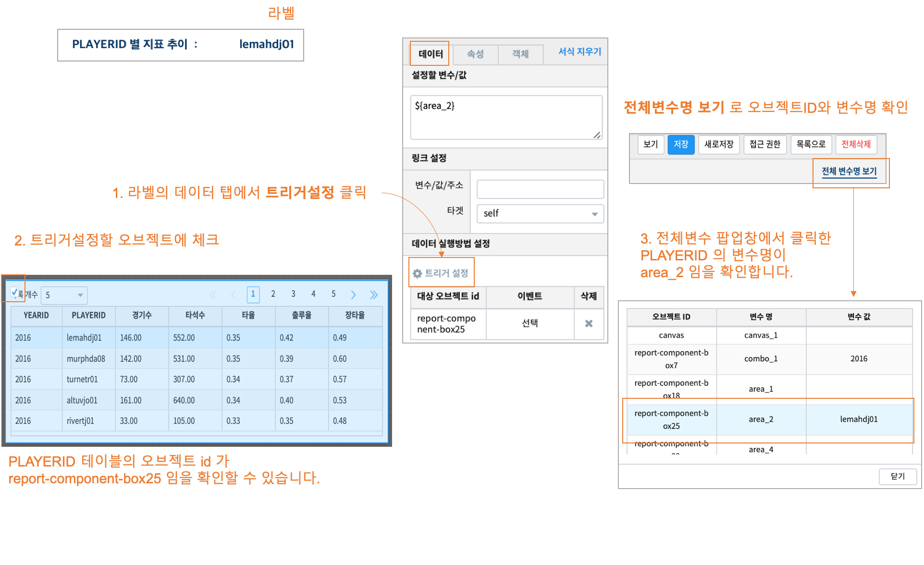The image size is (924, 565).
Task: Select page 3 in table pagination
Action: coord(293,294)
